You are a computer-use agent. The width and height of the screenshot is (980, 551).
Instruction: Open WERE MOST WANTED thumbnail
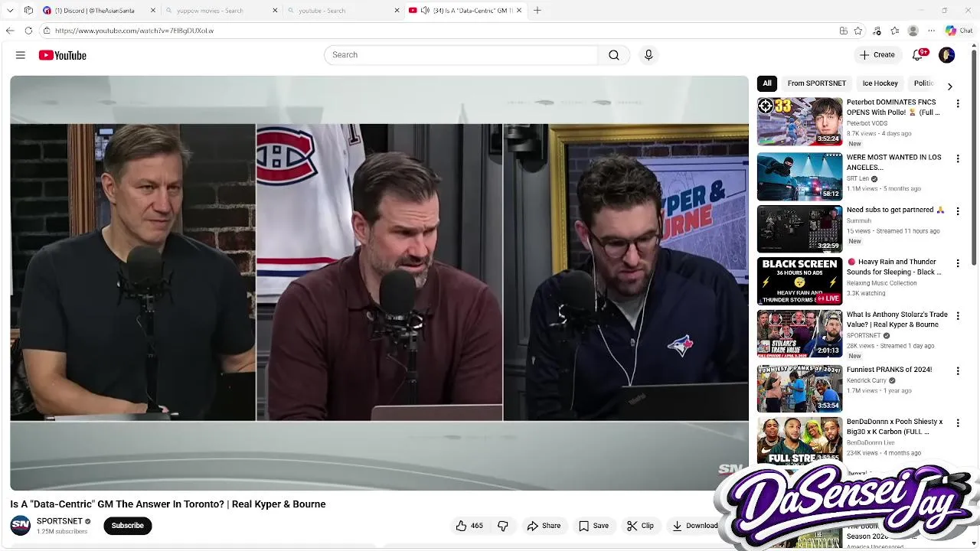(x=799, y=176)
